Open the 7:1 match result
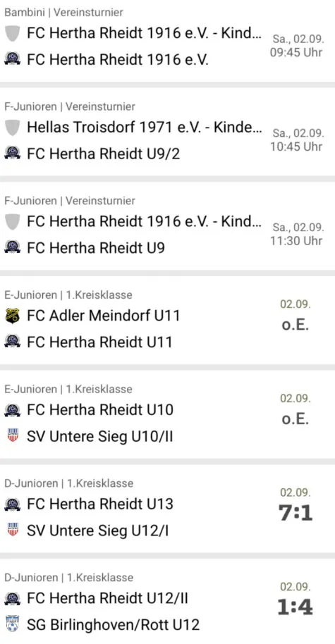335x644 pixels. click(x=296, y=513)
